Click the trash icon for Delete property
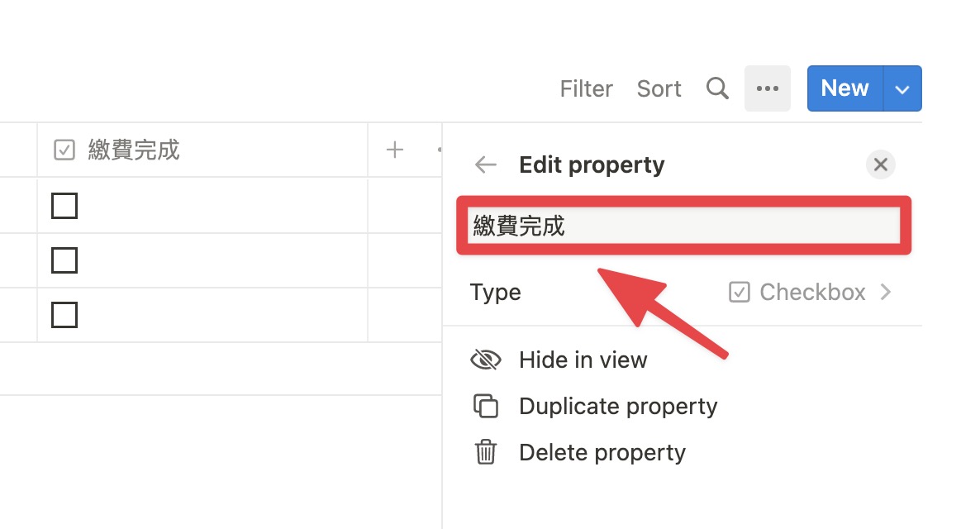980x529 pixels. pos(486,452)
